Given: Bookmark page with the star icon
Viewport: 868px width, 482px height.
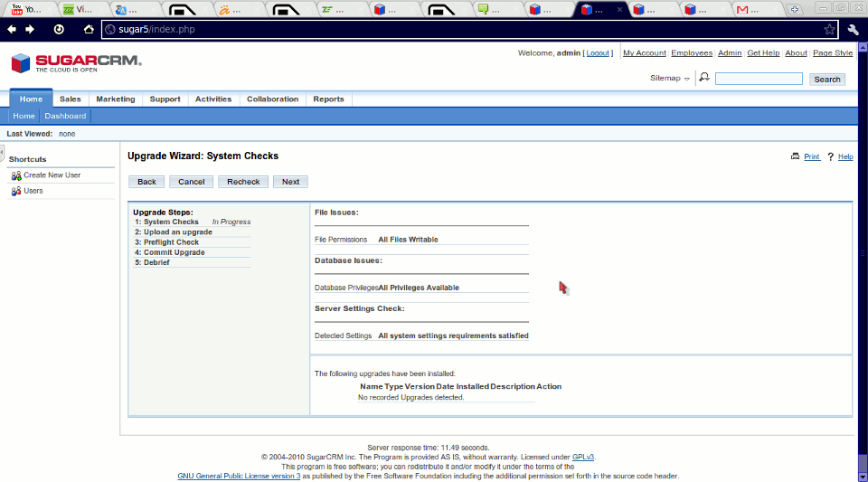Looking at the screenshot, I should click(829, 29).
